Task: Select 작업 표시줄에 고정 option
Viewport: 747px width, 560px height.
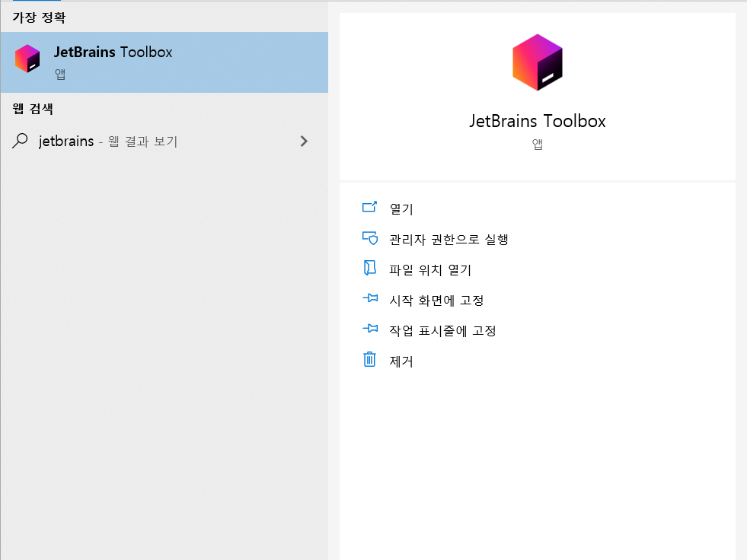Action: pos(442,331)
